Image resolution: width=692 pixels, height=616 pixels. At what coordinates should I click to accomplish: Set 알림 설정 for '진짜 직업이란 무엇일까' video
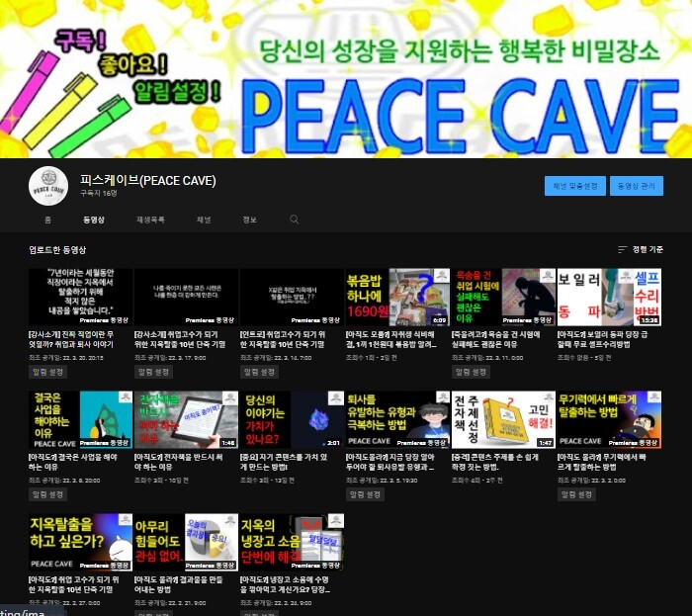tap(48, 372)
